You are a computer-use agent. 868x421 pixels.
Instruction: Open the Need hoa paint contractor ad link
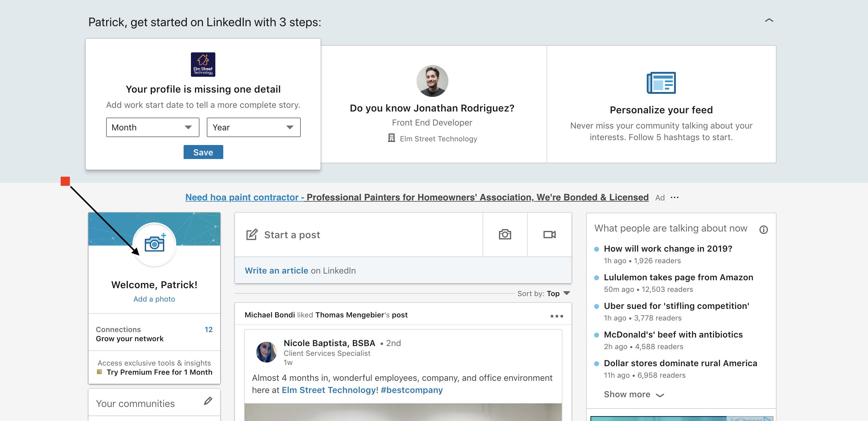click(417, 197)
